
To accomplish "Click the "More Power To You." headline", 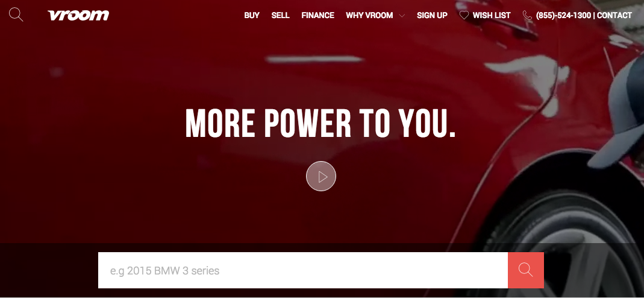I will click(x=320, y=122).
